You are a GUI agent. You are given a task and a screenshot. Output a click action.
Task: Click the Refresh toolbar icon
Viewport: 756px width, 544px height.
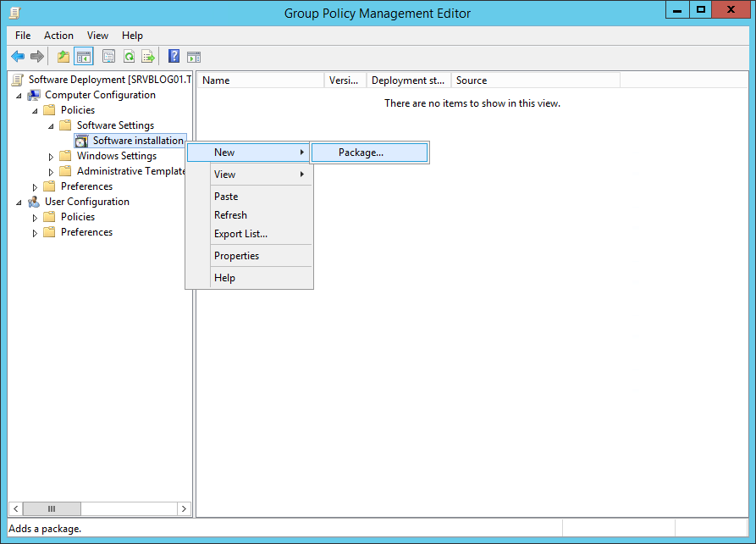(129, 56)
